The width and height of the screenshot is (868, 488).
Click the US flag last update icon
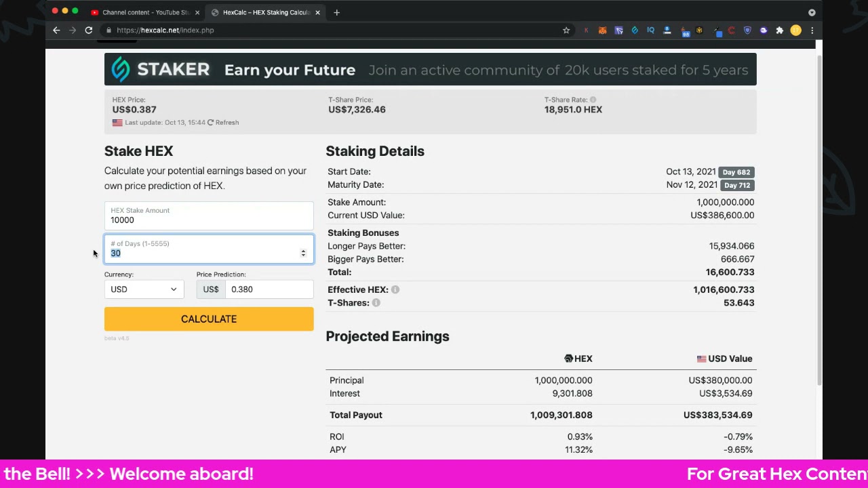(117, 123)
